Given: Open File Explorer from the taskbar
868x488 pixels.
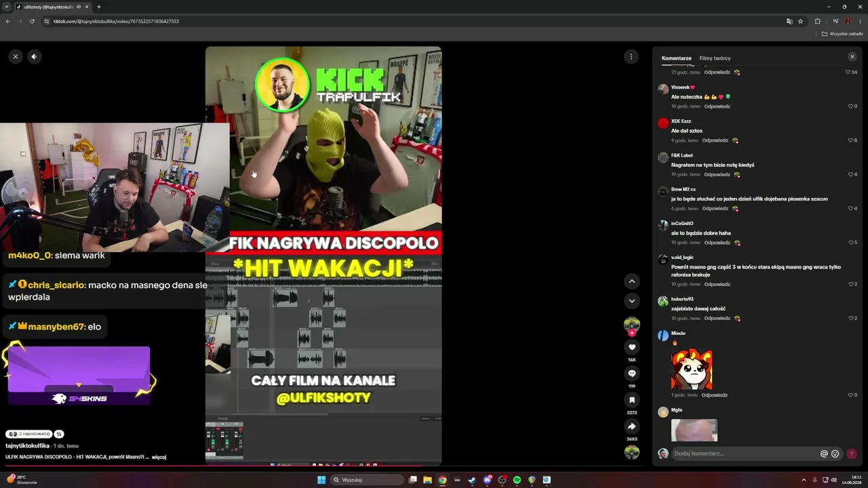Looking at the screenshot, I should pos(427,480).
